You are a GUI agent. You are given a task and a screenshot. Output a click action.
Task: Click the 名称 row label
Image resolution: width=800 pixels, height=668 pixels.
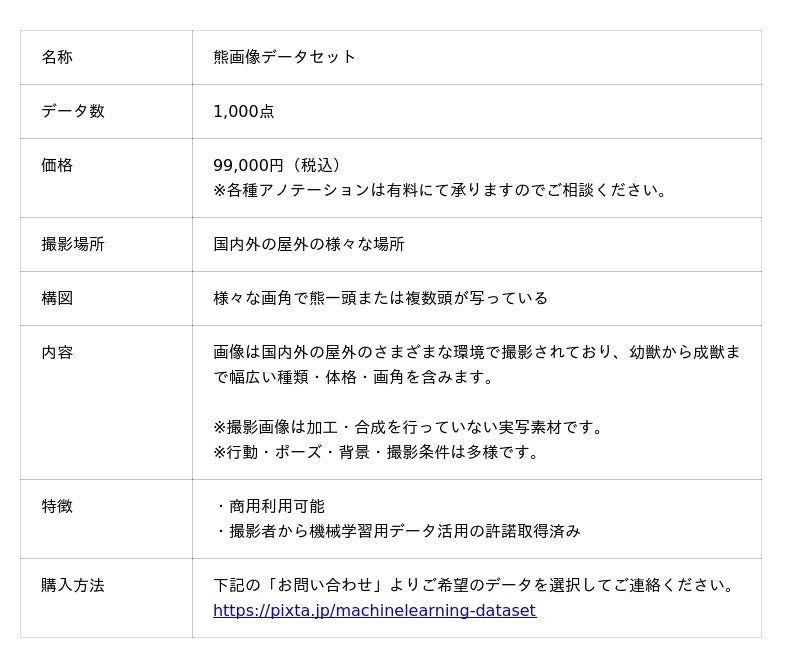(x=57, y=57)
